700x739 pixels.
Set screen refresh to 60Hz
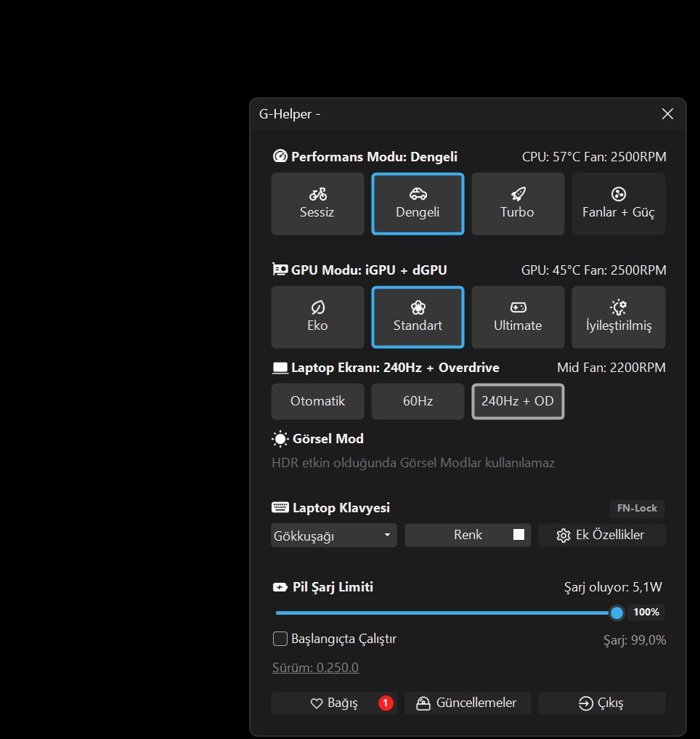coord(418,401)
